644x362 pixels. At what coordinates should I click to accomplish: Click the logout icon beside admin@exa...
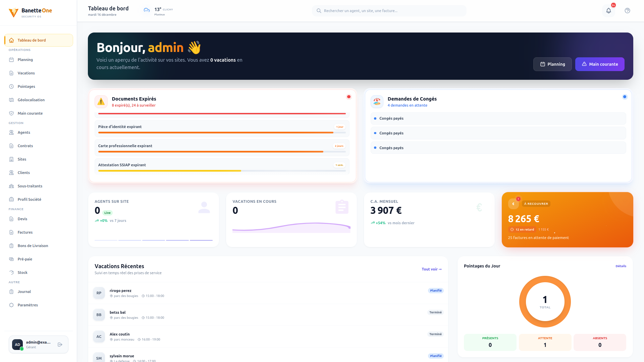[60, 344]
